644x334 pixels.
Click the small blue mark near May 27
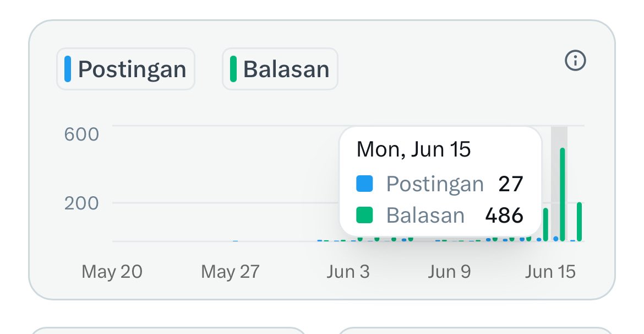click(236, 241)
